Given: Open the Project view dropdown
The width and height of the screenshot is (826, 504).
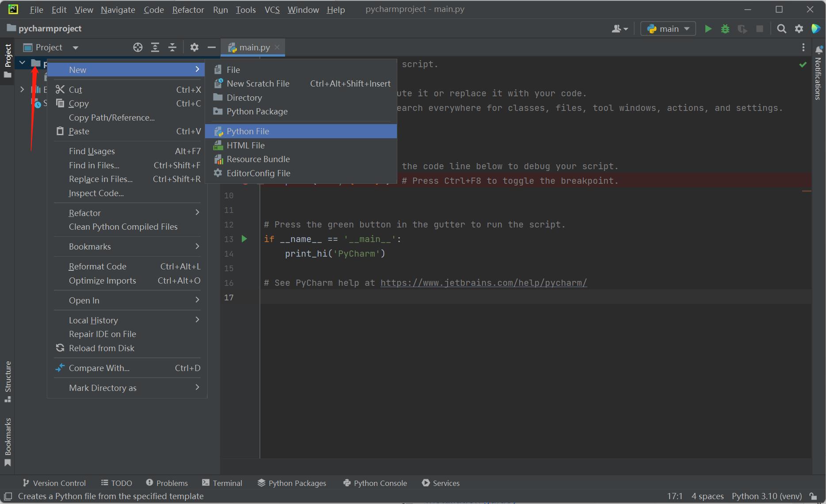Looking at the screenshot, I should pyautogui.click(x=76, y=48).
